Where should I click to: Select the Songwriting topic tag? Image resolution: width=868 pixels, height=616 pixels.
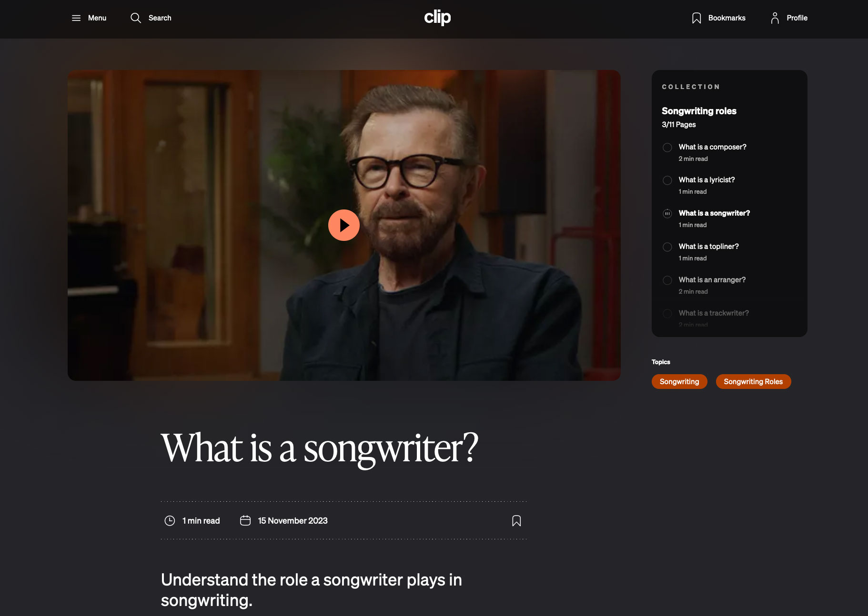[679, 382]
